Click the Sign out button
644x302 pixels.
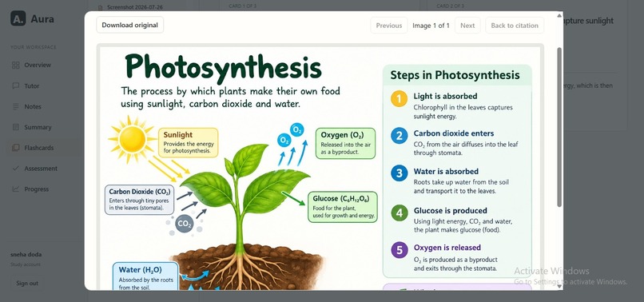click(27, 283)
